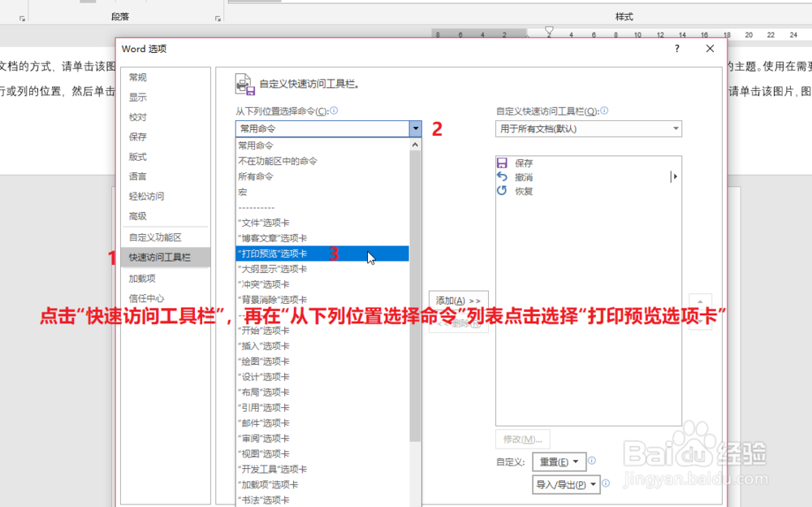Collapse the 常用命令 dropdown arrow
Screen dimensions: 812x507
pyautogui.click(x=415, y=128)
